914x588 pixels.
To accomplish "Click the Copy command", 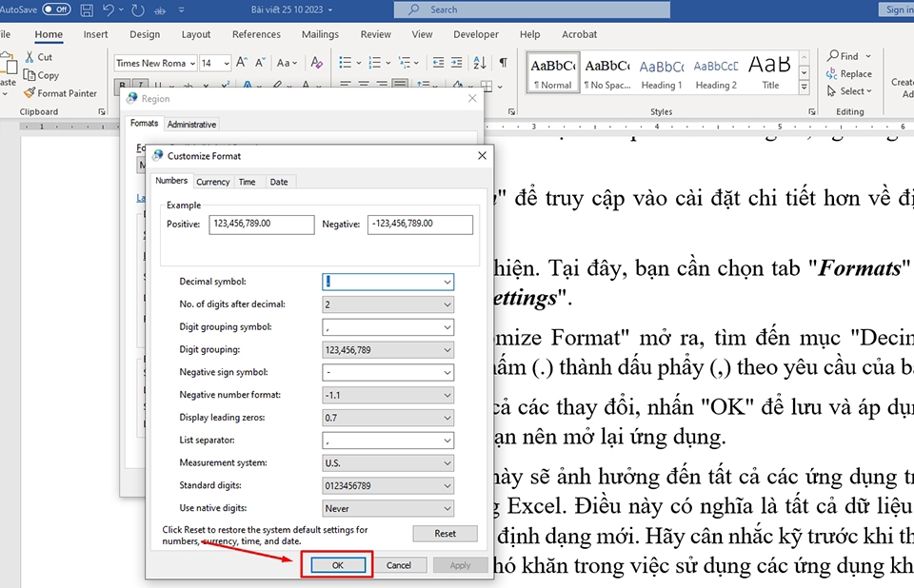I will point(41,75).
